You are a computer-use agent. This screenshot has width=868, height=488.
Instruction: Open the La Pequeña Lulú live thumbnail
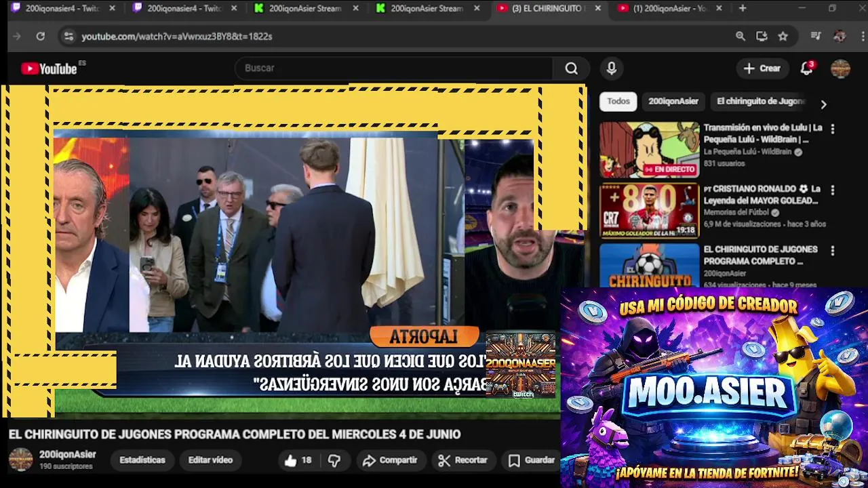point(649,150)
